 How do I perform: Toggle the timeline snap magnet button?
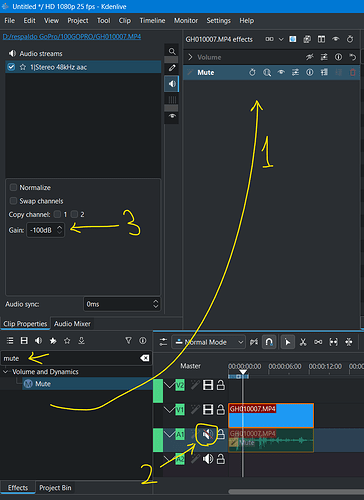point(269,342)
